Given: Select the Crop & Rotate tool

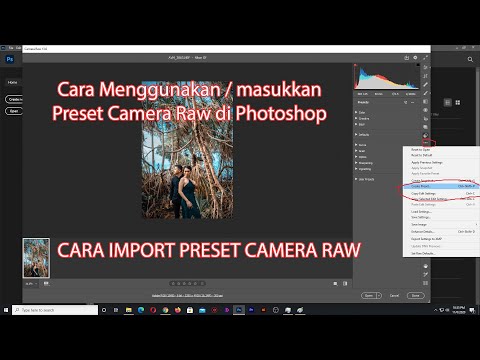Looking at the screenshot, I should pos(425,76).
